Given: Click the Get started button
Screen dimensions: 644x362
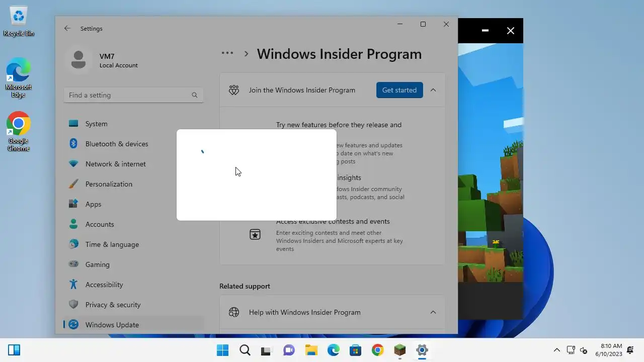Looking at the screenshot, I should tap(399, 90).
